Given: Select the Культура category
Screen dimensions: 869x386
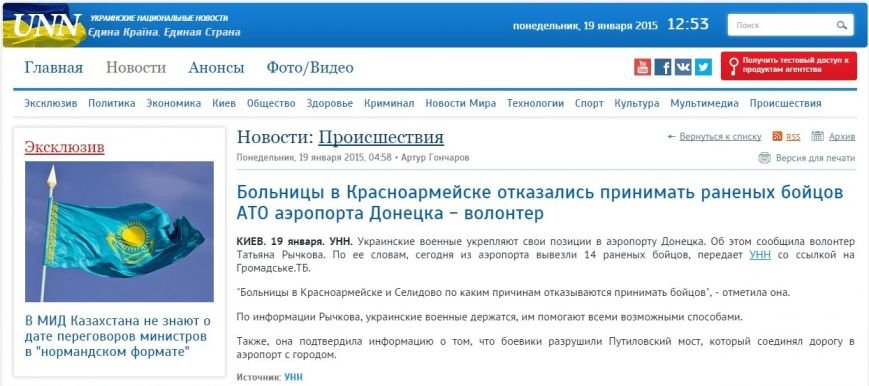Looking at the screenshot, I should click(x=637, y=103).
